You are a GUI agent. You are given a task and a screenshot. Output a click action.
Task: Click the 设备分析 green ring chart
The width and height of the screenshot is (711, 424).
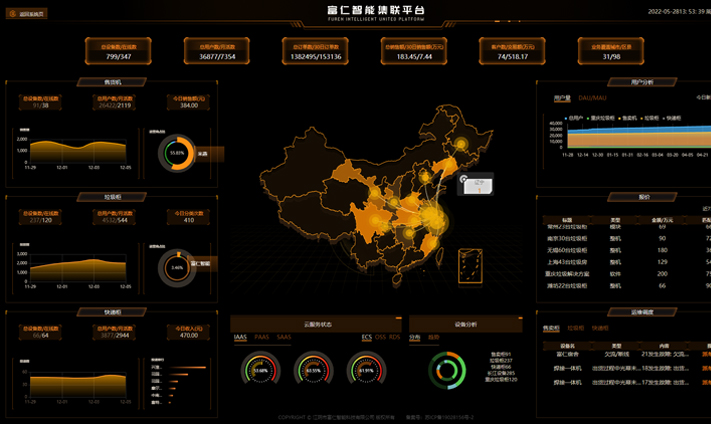pos(447,371)
